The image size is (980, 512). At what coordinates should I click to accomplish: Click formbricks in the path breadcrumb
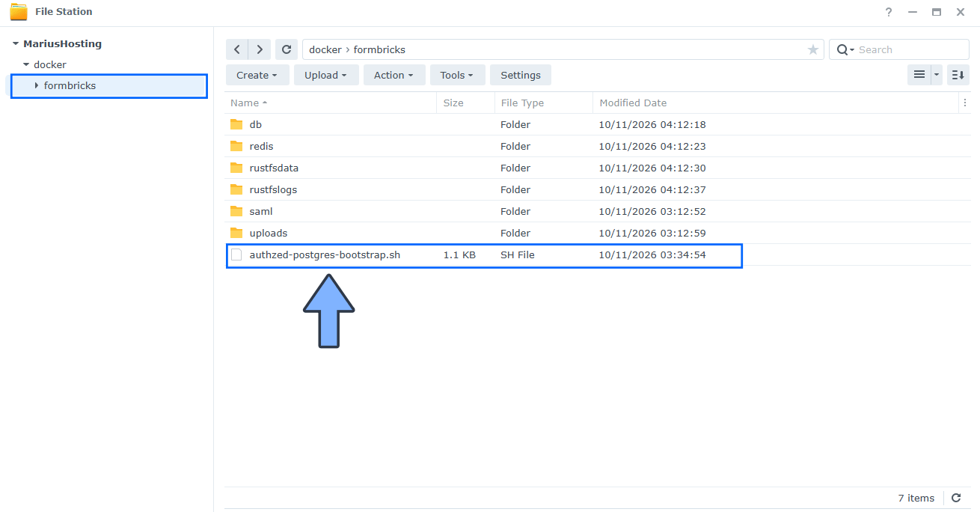click(379, 49)
